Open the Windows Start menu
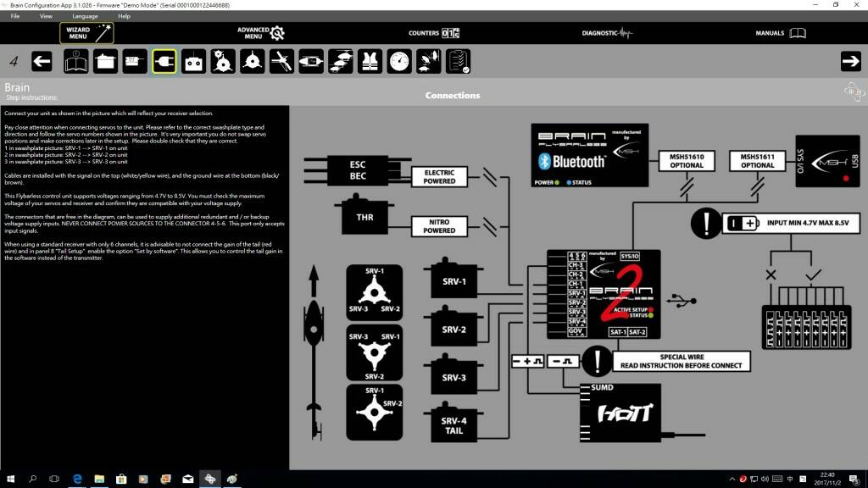This screenshot has width=868, height=488. 10,479
